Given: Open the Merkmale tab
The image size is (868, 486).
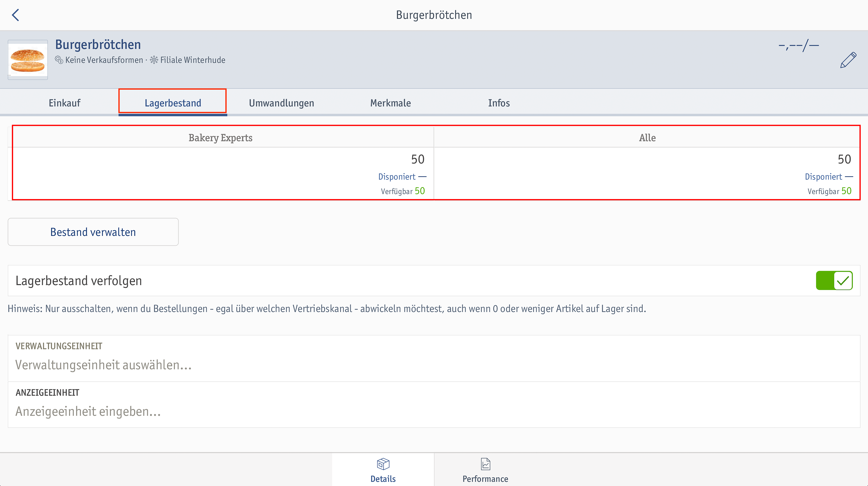Looking at the screenshot, I should [390, 102].
